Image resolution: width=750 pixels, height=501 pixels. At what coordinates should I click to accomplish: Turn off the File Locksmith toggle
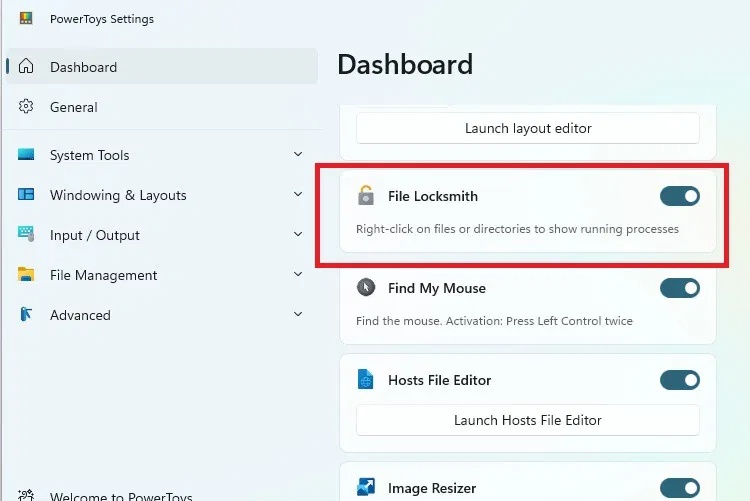(680, 196)
